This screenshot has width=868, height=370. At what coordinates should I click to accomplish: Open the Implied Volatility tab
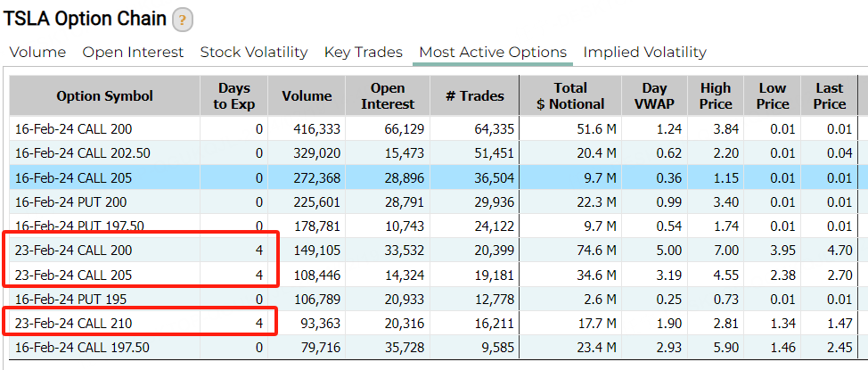(x=644, y=53)
